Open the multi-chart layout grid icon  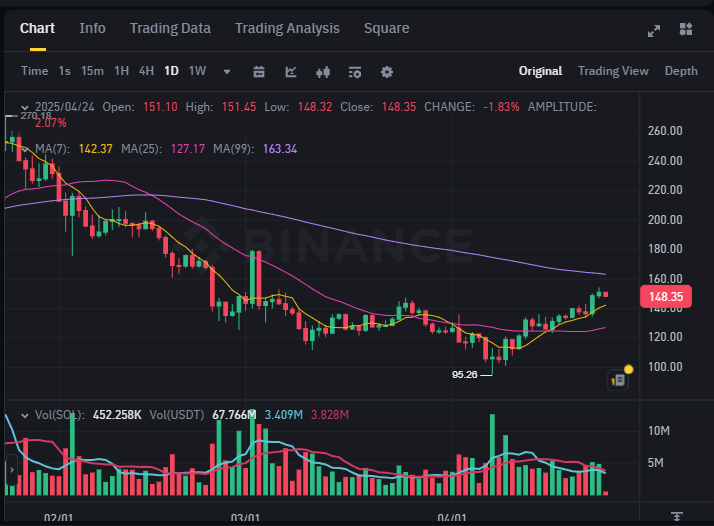pos(686,29)
